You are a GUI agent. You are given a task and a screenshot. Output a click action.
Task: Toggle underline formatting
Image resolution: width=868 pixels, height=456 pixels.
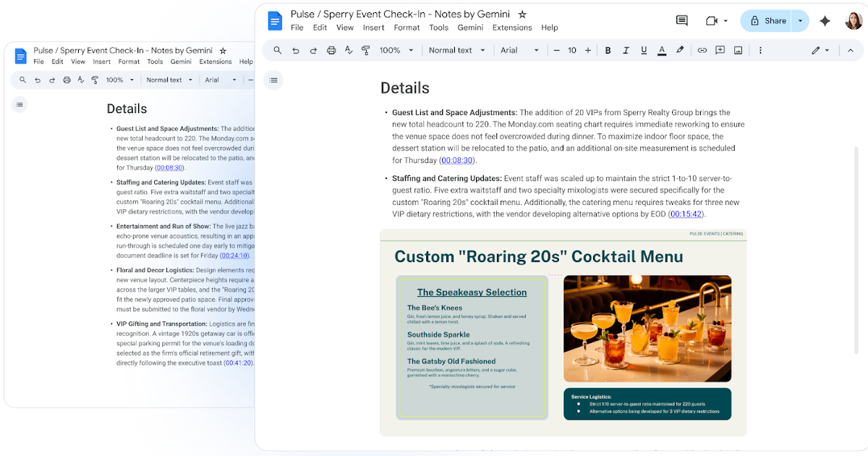(x=644, y=51)
